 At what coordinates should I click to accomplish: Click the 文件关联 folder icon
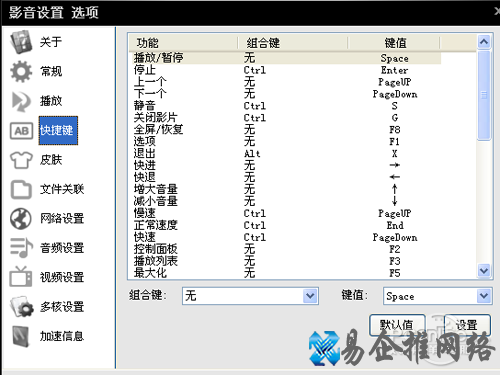tap(21, 189)
